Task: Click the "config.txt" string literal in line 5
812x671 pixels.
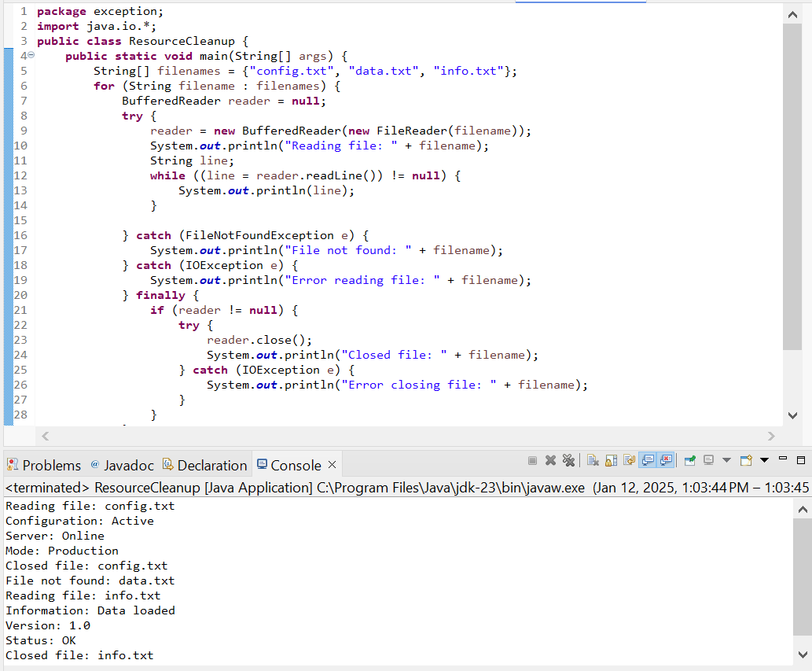Action: click(292, 71)
